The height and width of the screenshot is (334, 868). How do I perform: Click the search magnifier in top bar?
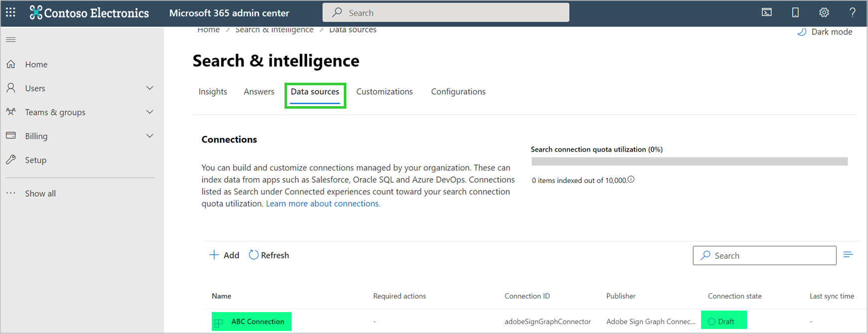337,12
